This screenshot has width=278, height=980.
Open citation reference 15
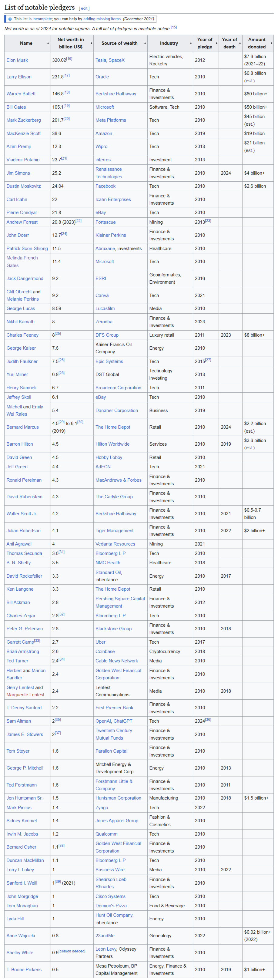(174, 27)
